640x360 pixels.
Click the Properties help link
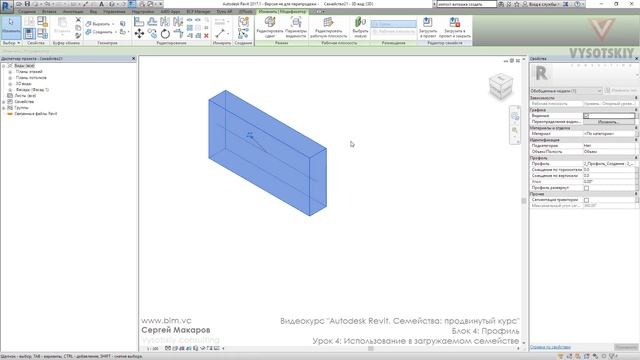pos(550,347)
